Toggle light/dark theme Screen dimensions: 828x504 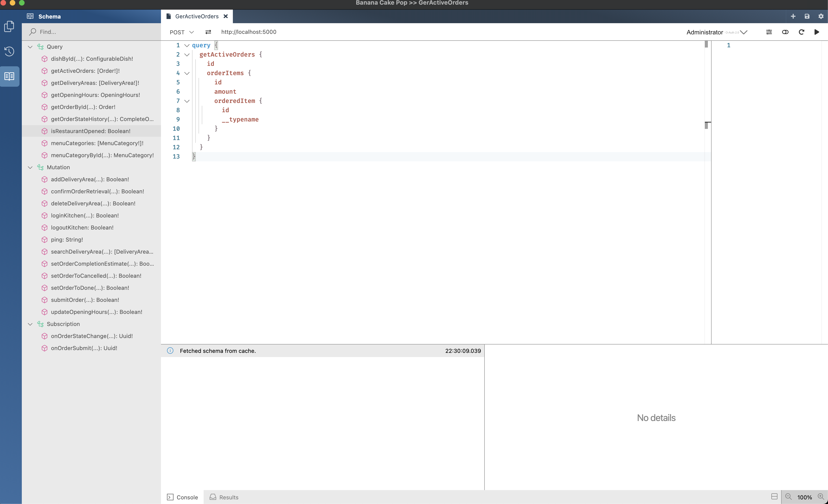785,32
